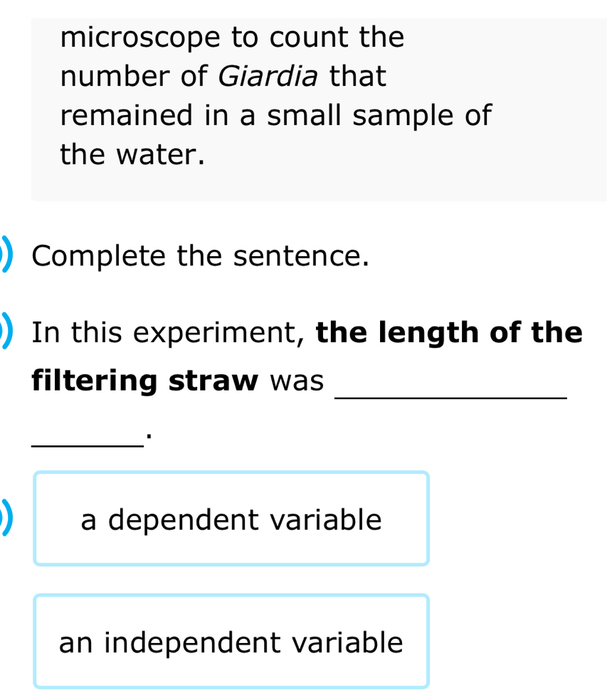Click the bold words "filtering straw"
The height and width of the screenshot is (700, 607).
145,381
